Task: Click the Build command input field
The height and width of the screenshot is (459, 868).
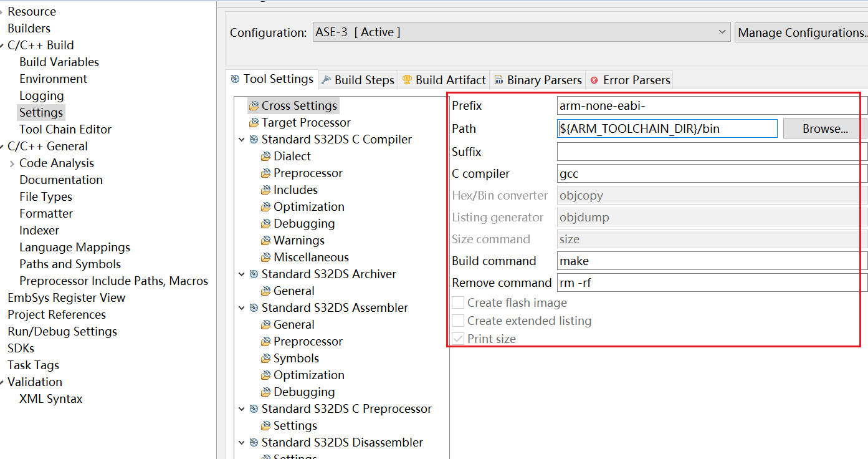Action: [x=712, y=261]
